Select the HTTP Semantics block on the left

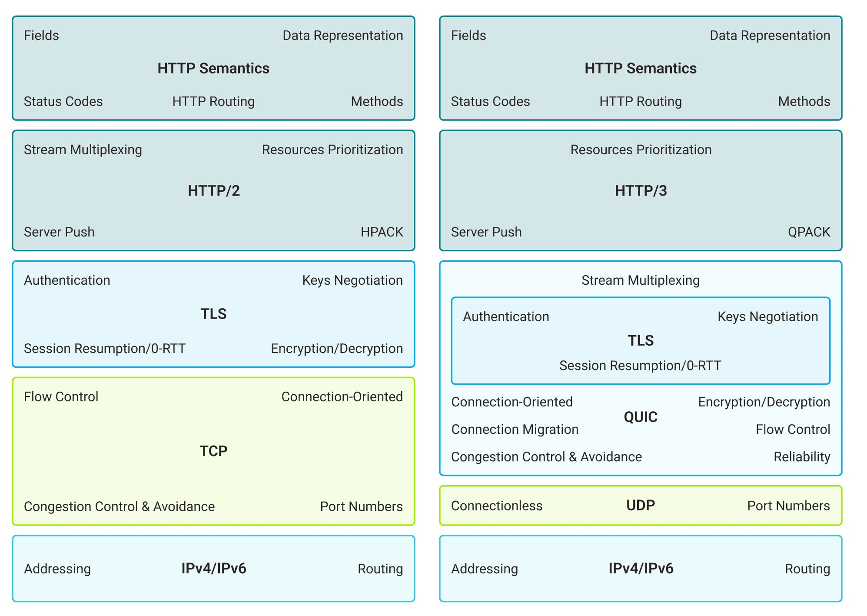(213, 67)
